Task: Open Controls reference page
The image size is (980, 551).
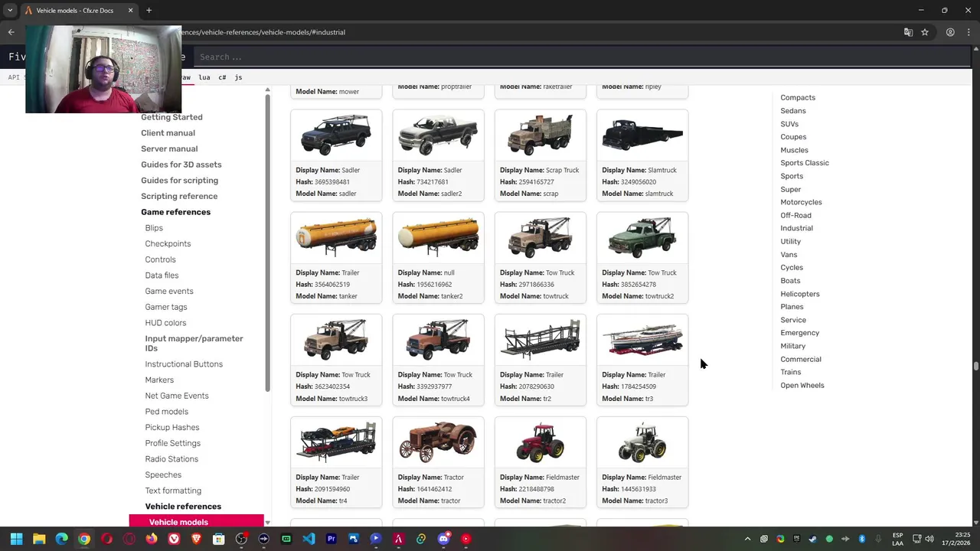Action: [160, 259]
